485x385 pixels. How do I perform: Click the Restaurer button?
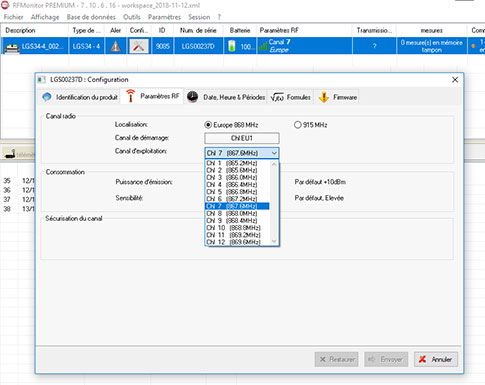[x=336, y=359]
